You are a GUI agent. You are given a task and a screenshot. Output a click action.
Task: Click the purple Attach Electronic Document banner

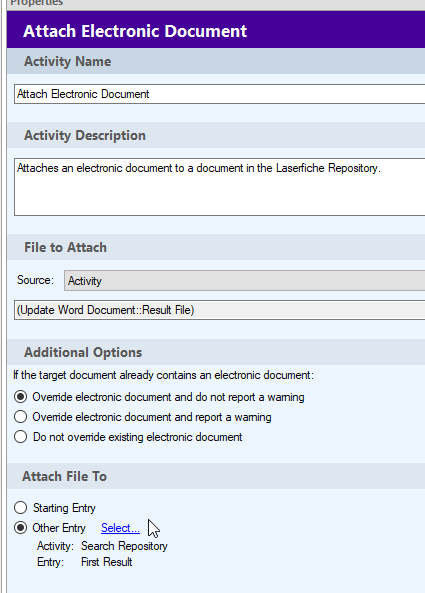[x=216, y=30]
